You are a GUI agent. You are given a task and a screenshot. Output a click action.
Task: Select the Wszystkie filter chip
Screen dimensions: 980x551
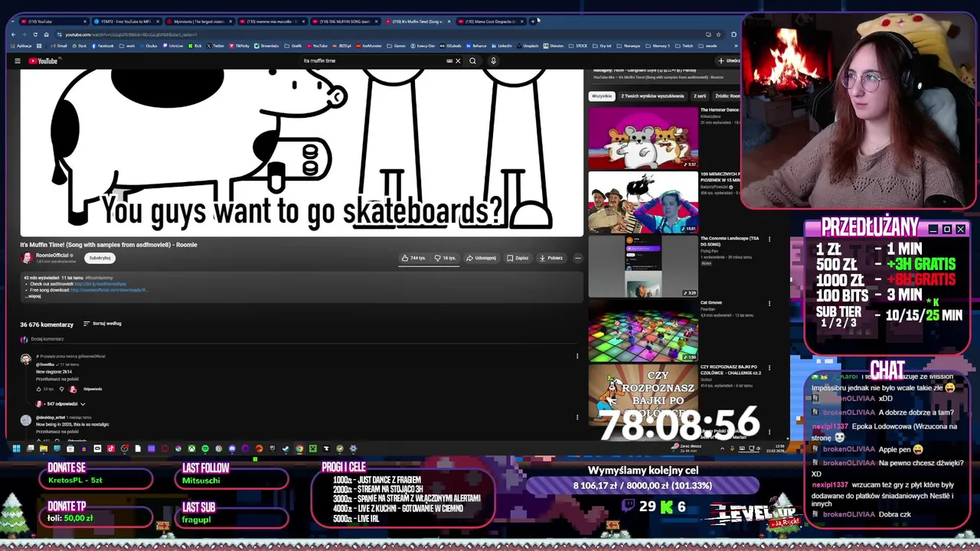click(x=602, y=96)
